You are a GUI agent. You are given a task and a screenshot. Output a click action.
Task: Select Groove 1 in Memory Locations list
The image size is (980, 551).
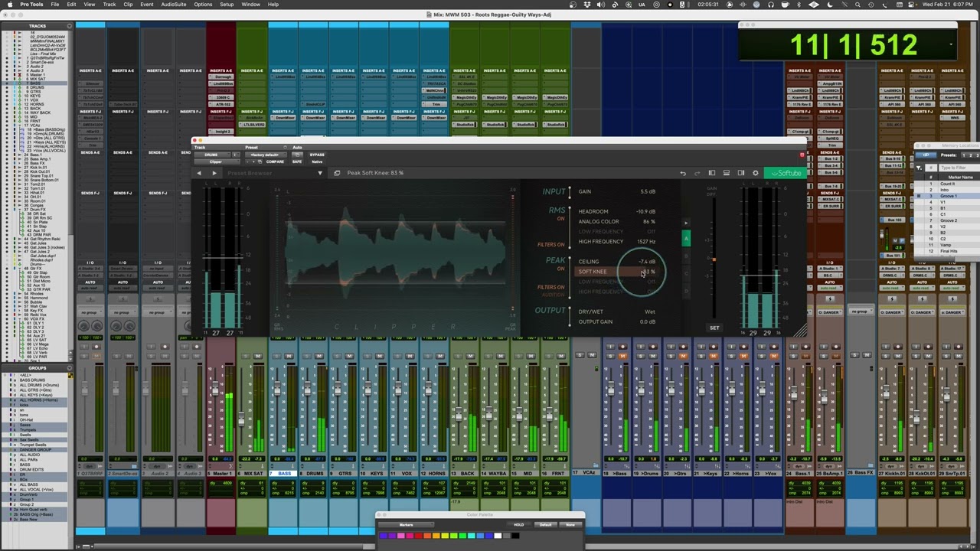tap(949, 196)
